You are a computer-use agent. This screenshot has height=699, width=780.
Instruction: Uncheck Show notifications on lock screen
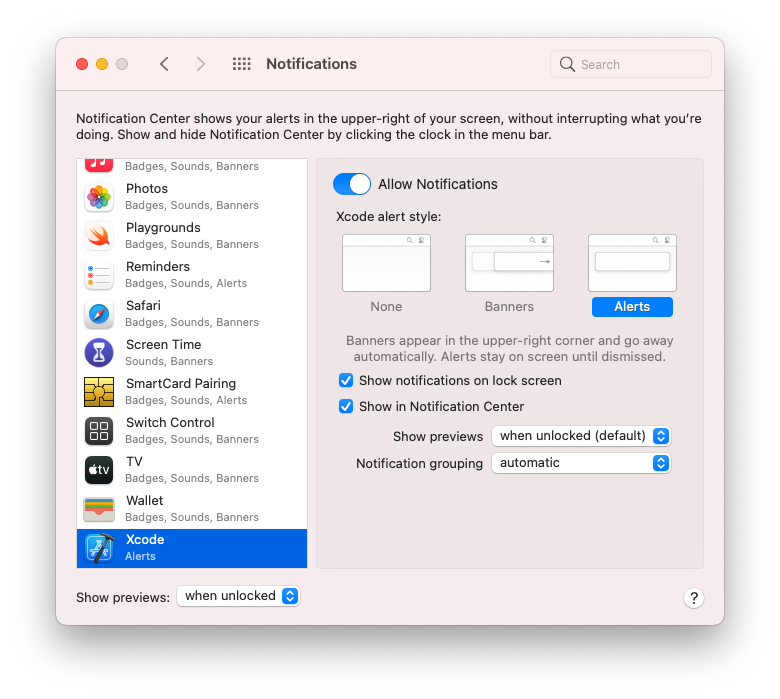coord(346,381)
